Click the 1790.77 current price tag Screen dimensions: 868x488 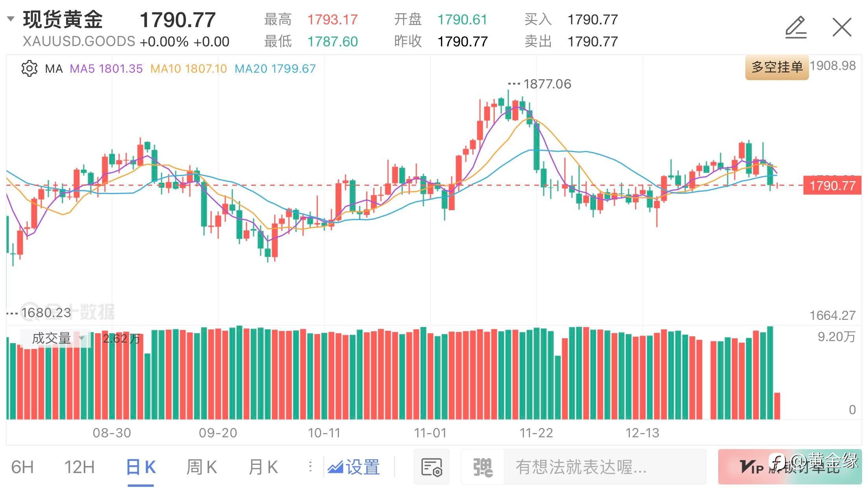point(832,185)
